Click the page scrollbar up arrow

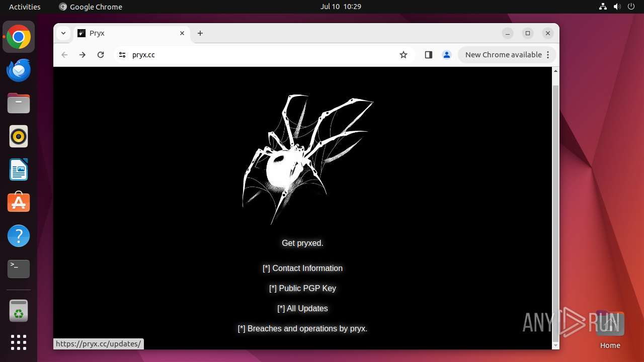[555, 71]
